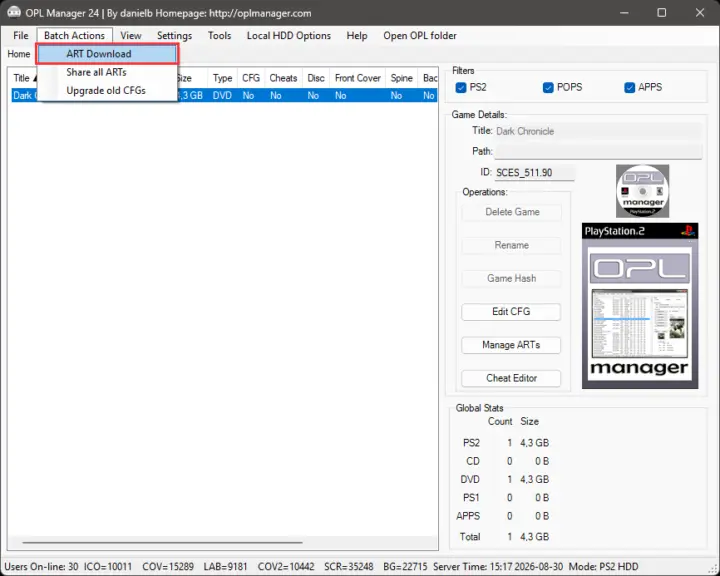720x576 pixels.
Task: Open the Cheat Editor
Action: click(x=511, y=378)
